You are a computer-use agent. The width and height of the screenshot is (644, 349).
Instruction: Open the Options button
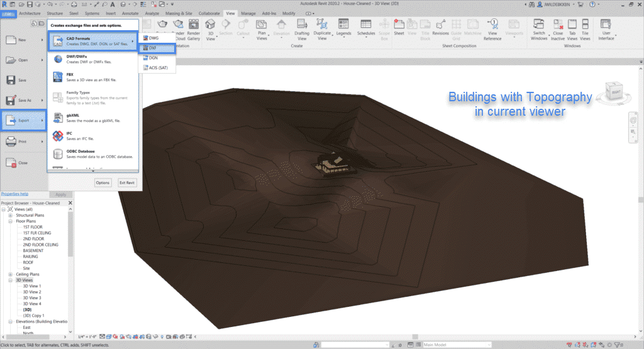click(x=103, y=183)
